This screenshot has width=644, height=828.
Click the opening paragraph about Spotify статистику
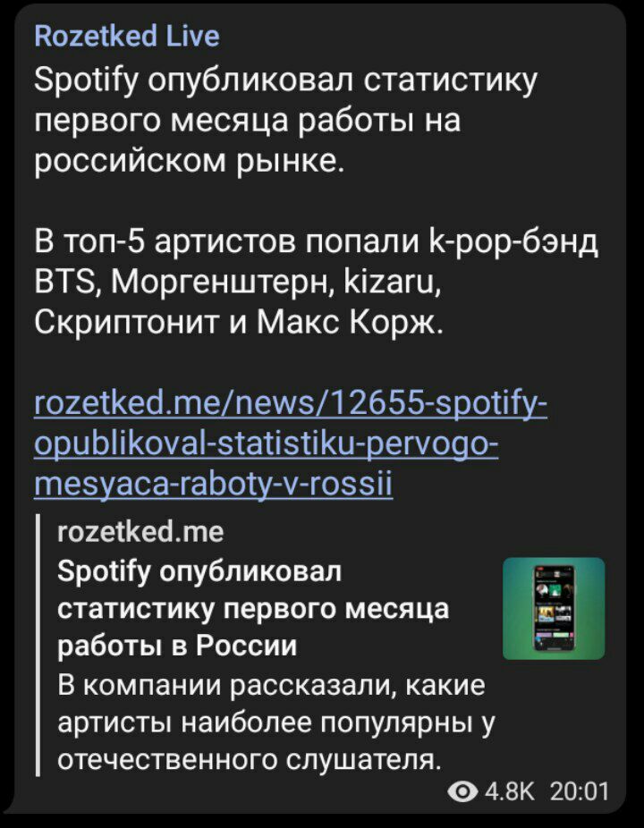pos(285,121)
